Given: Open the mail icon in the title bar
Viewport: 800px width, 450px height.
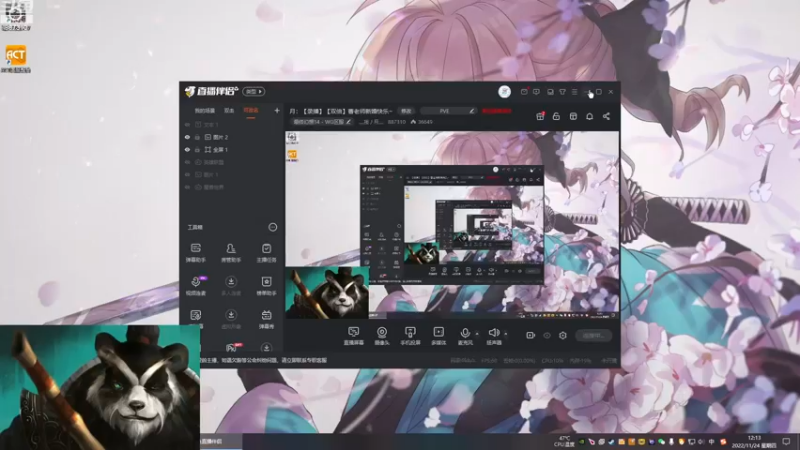Looking at the screenshot, I should 524,92.
